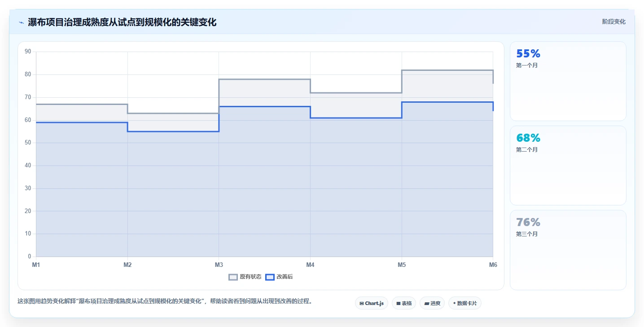644x327 pixels.
Task: Click the 第一个月 caption text
Action: click(527, 65)
